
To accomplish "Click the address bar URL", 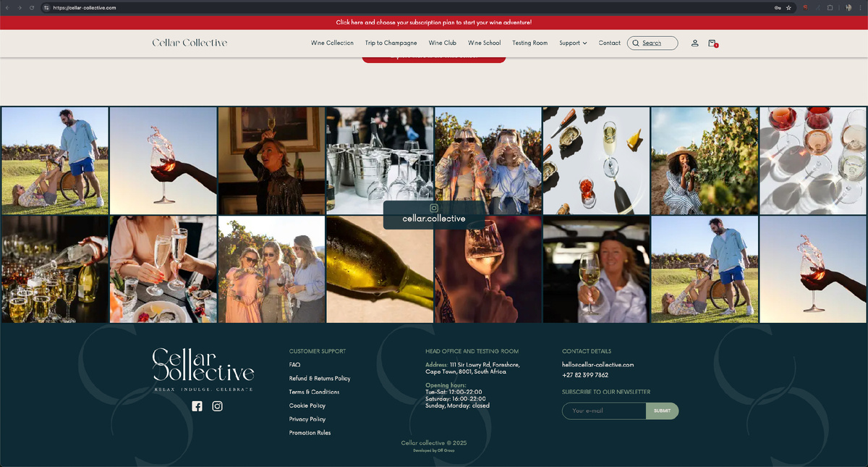I will 85,8.
